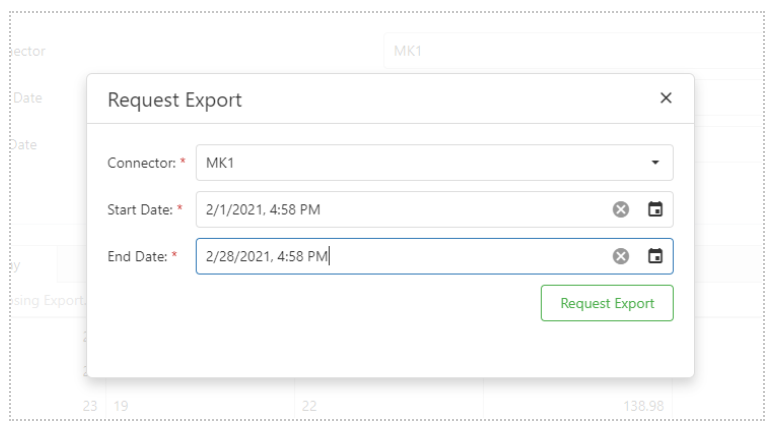Open the Start Date calendar picker
Screen dimensions: 783x430
655,209
